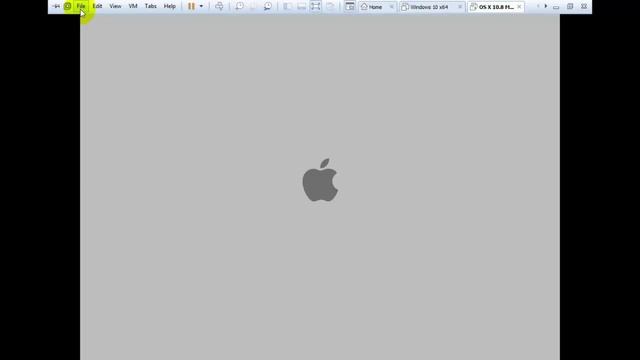Open the Edit menu
The width and height of the screenshot is (640, 360).
click(x=97, y=6)
